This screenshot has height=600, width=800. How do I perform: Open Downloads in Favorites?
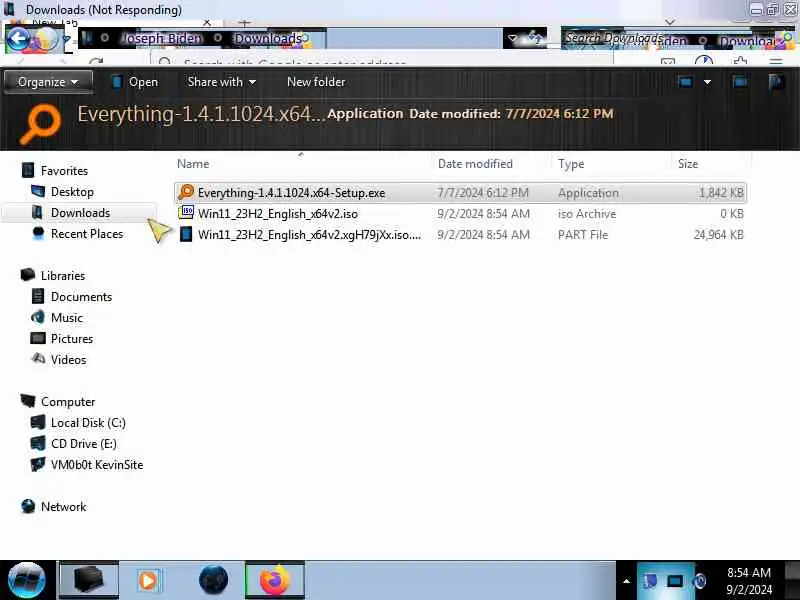[80, 213]
